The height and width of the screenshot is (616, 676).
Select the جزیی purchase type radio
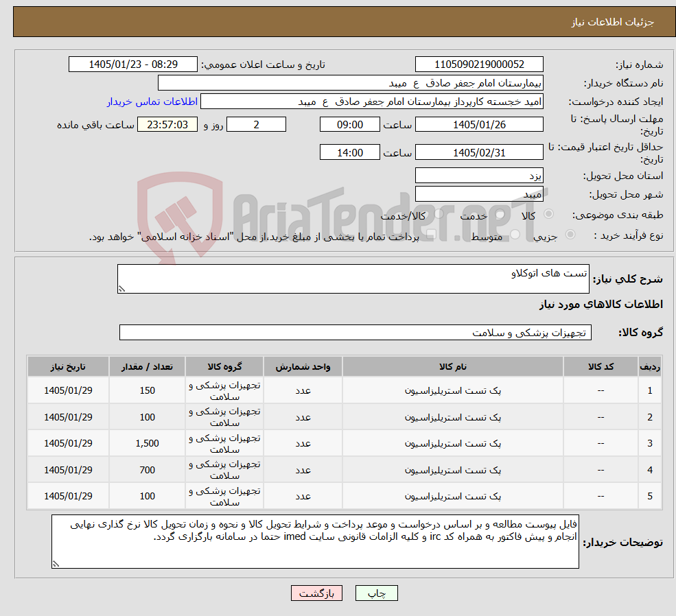coord(570,235)
